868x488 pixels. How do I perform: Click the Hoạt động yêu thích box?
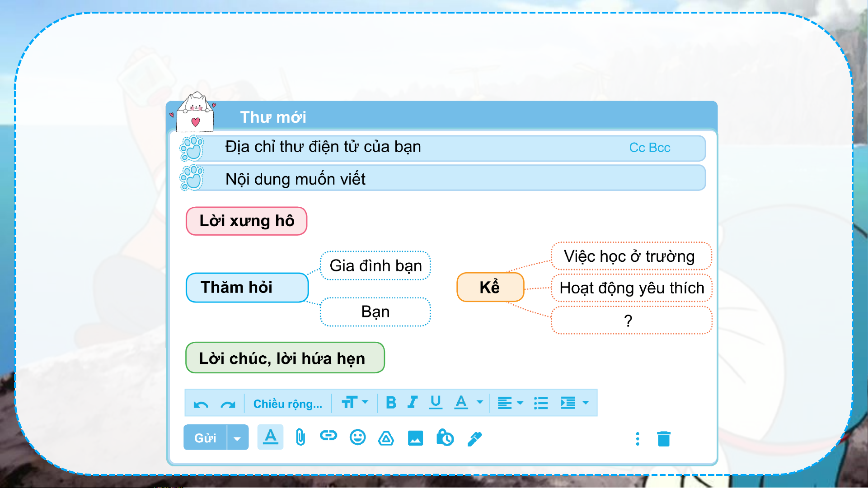click(631, 288)
